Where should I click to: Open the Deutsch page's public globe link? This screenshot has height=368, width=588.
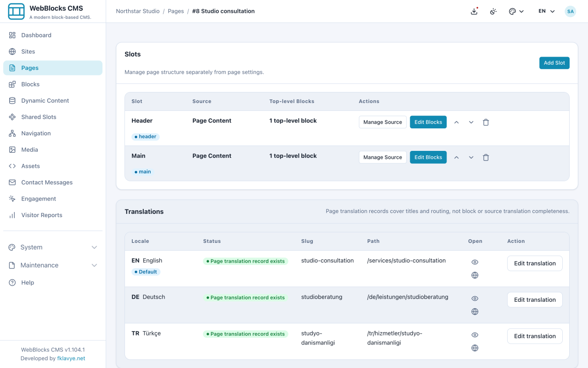click(x=475, y=311)
